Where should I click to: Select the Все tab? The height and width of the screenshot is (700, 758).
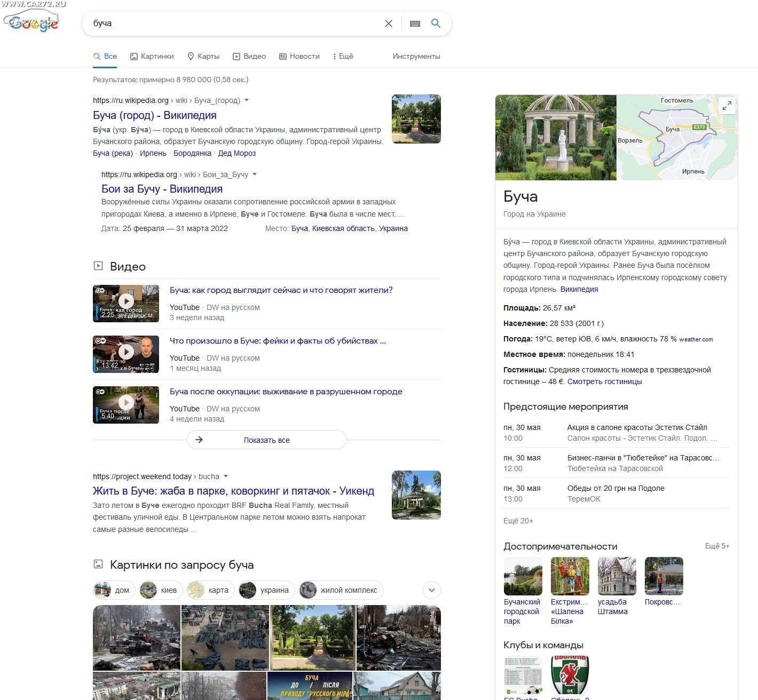point(105,56)
